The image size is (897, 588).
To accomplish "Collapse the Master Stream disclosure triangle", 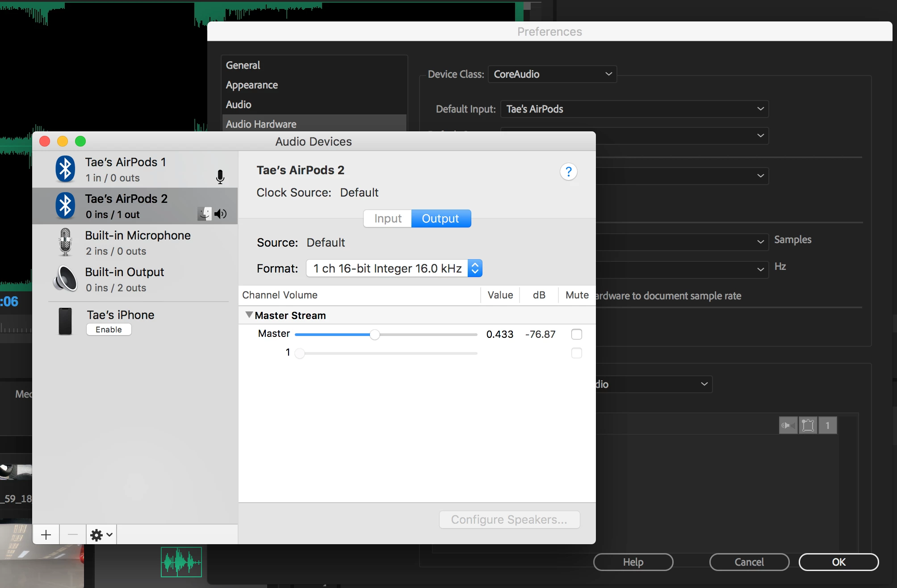I will tap(249, 315).
